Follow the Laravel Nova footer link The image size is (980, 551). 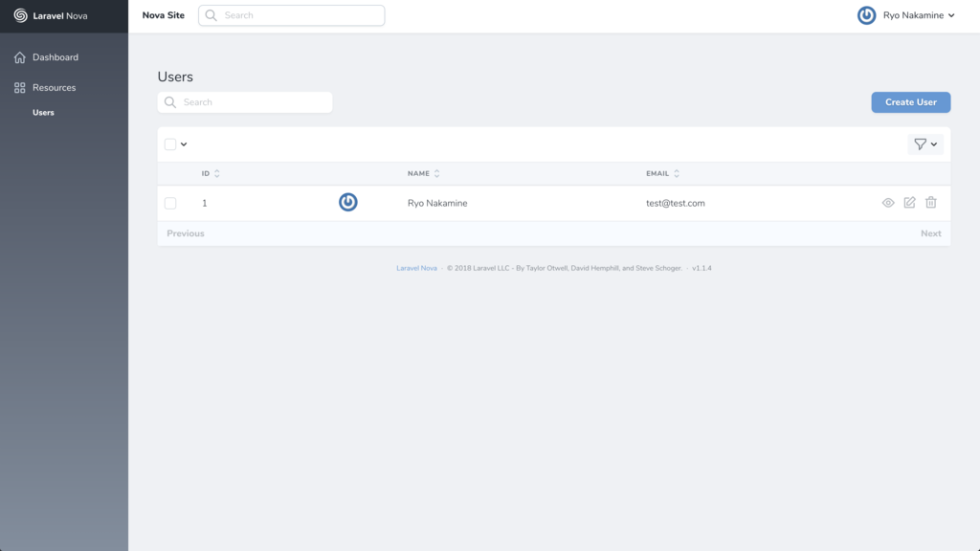coord(416,268)
